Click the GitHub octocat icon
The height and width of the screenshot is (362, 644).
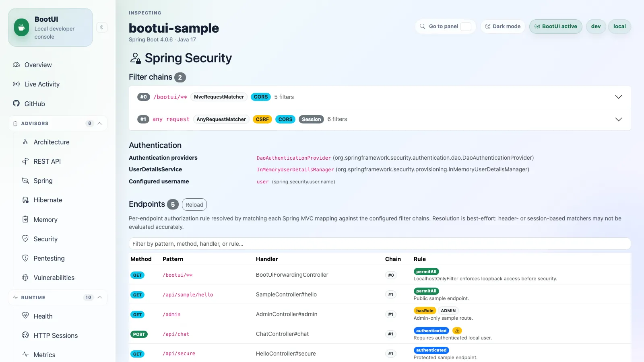point(17,103)
